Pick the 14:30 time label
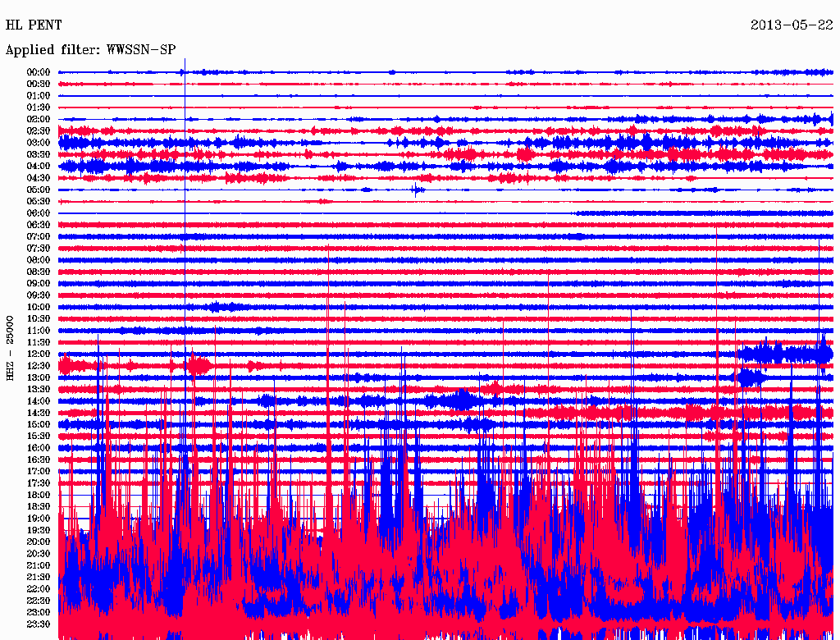 pyautogui.click(x=39, y=413)
